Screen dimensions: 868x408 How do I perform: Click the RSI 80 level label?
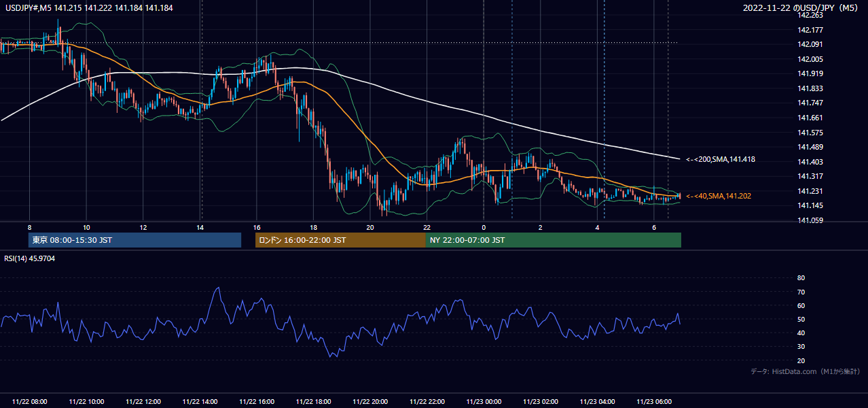801,278
